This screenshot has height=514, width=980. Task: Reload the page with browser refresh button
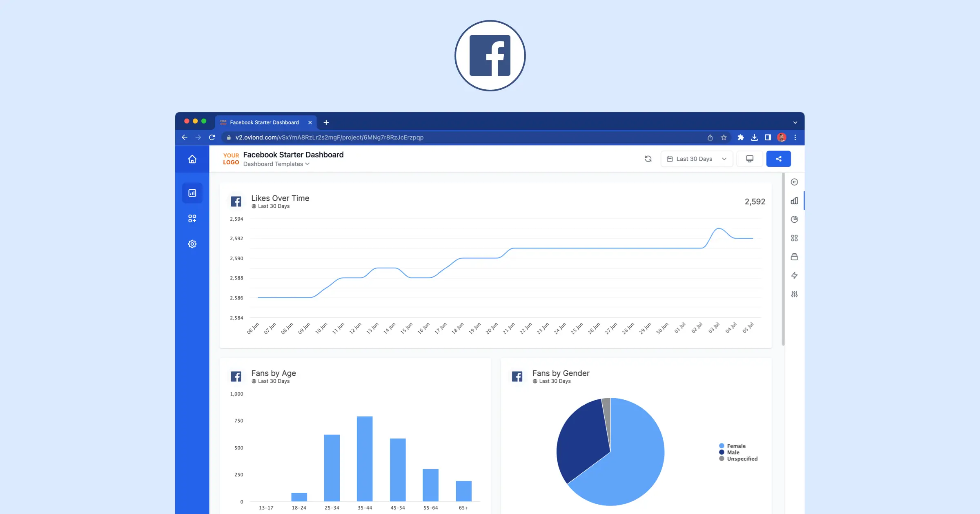[212, 137]
